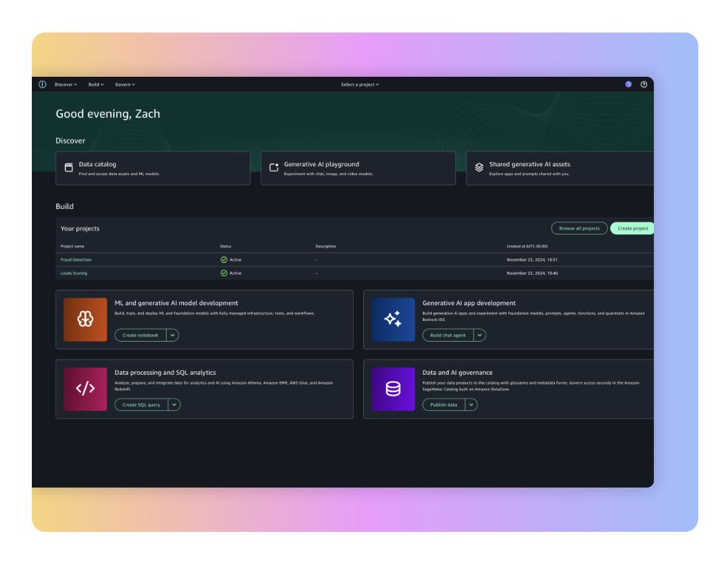
Task: Open the Leads Scoring project link
Action: click(74, 273)
